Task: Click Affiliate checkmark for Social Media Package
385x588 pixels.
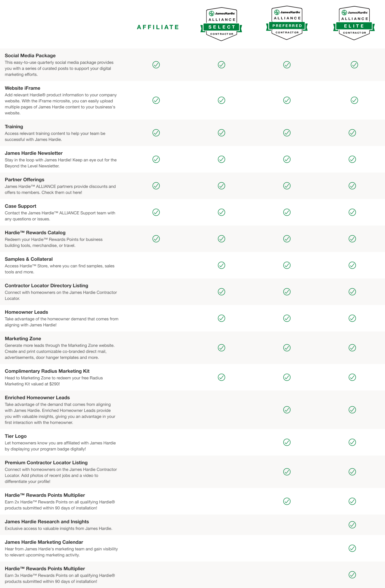Action: click(156, 65)
